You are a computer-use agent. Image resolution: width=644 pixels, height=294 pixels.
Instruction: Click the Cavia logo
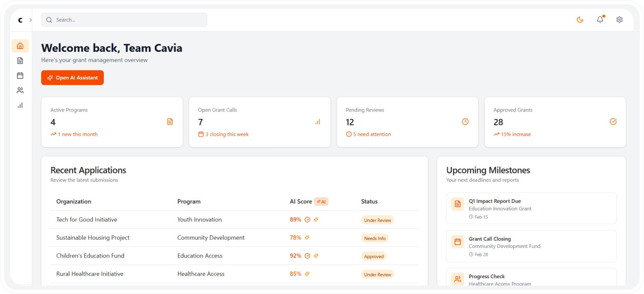[x=20, y=20]
